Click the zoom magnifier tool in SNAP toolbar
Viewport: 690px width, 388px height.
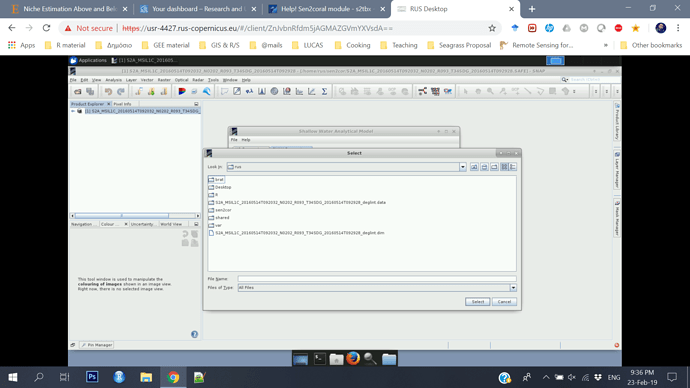tap(490, 92)
